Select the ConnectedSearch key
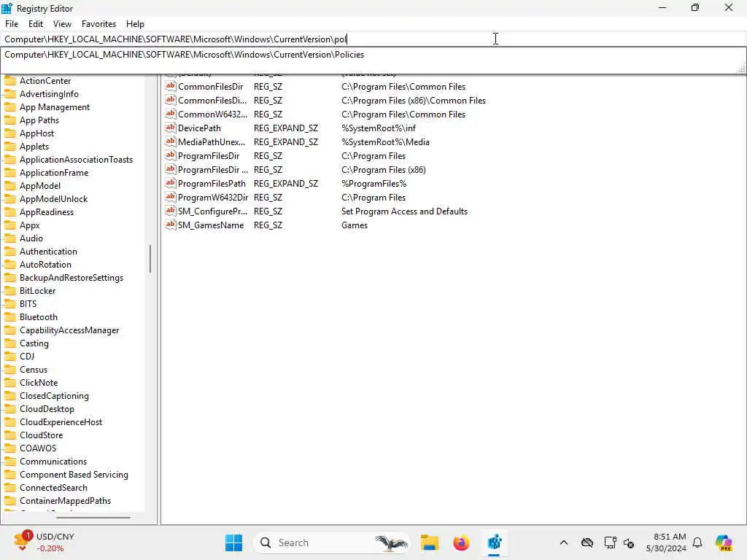This screenshot has width=747, height=560. (53, 488)
